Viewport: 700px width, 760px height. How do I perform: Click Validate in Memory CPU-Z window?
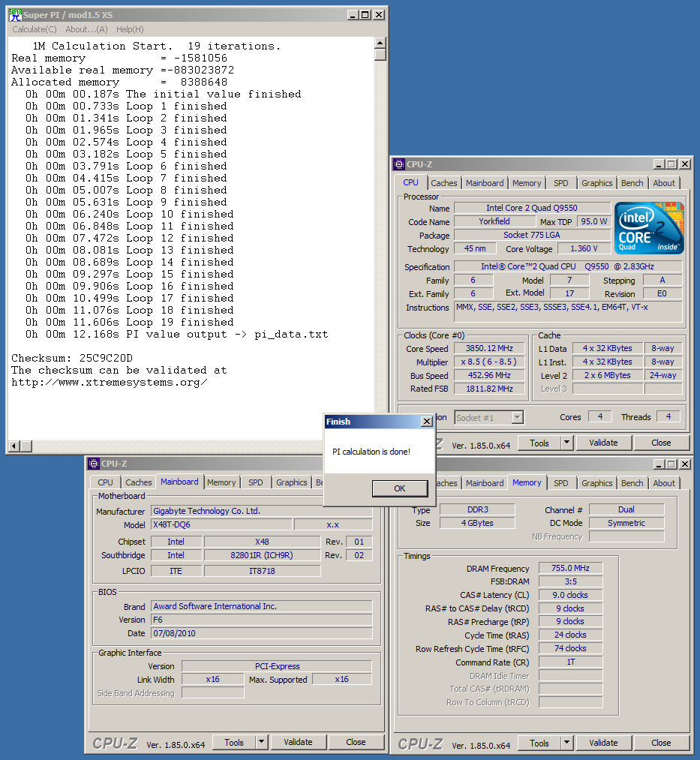tap(603, 743)
